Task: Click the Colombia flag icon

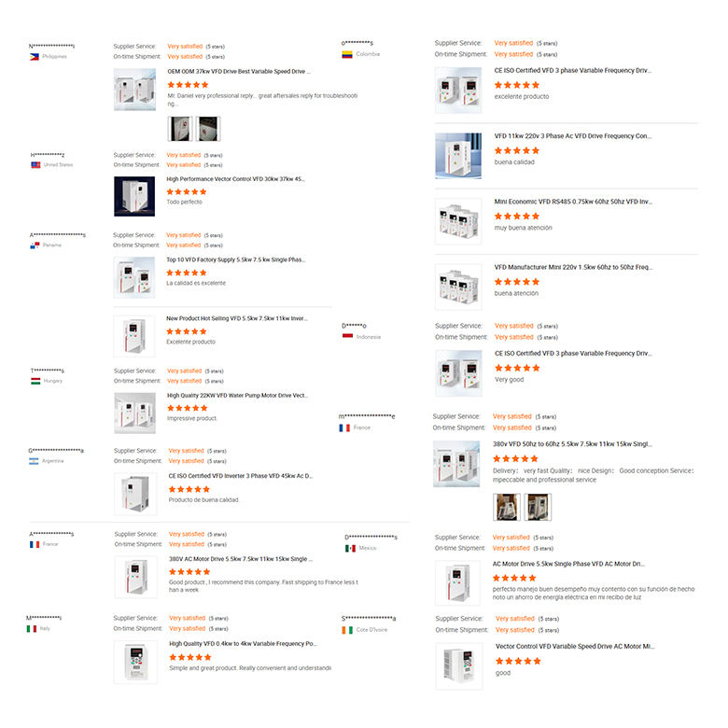Action: (x=347, y=54)
